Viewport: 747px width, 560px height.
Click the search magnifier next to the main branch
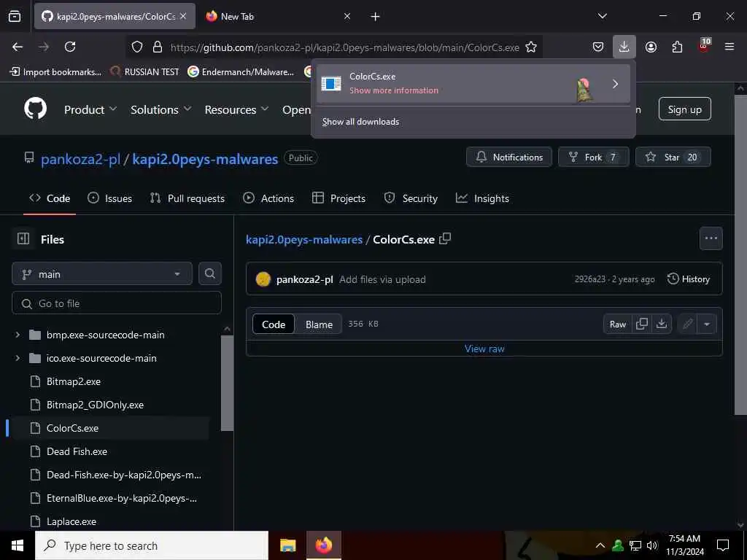click(x=210, y=273)
